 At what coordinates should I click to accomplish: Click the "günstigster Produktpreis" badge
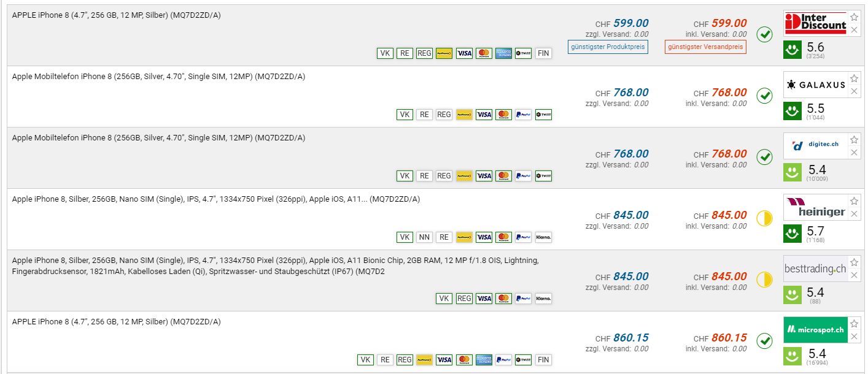coord(608,47)
